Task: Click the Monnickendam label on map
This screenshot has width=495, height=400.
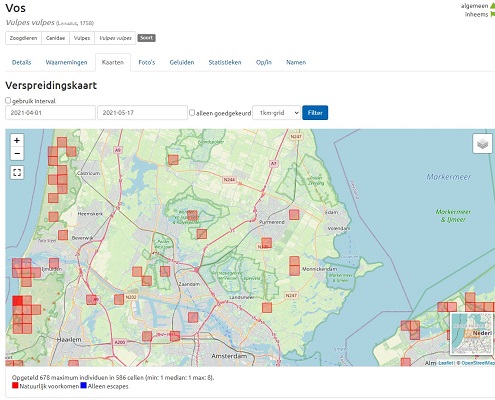Action: (319, 269)
